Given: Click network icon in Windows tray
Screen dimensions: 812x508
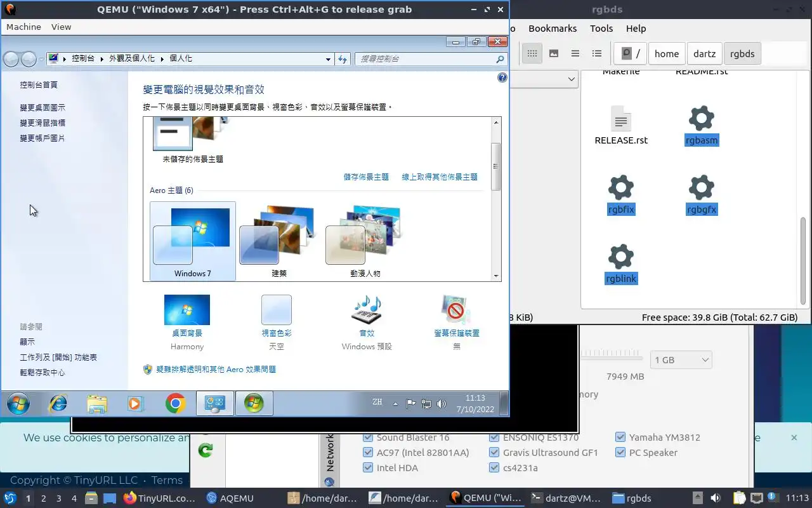Looking at the screenshot, I should pyautogui.click(x=426, y=403).
